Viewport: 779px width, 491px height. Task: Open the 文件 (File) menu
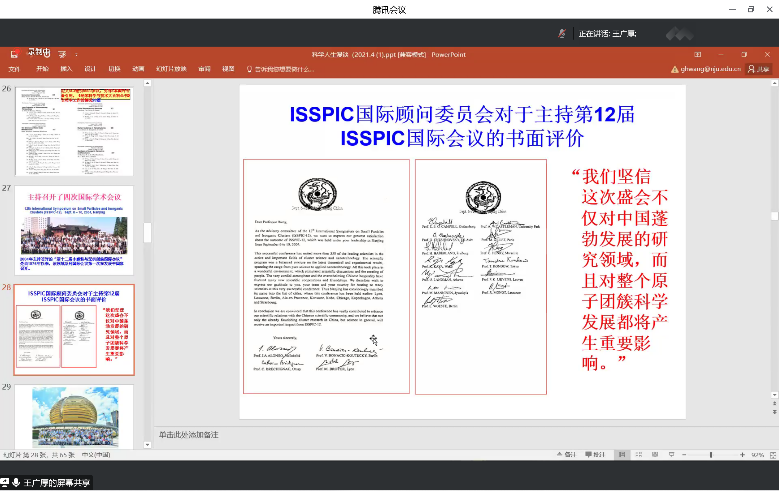[14, 69]
